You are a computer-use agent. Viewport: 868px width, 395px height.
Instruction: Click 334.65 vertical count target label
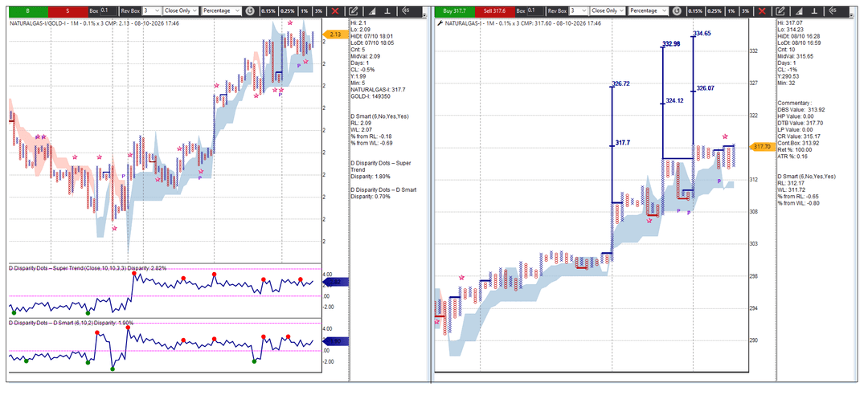[702, 33]
